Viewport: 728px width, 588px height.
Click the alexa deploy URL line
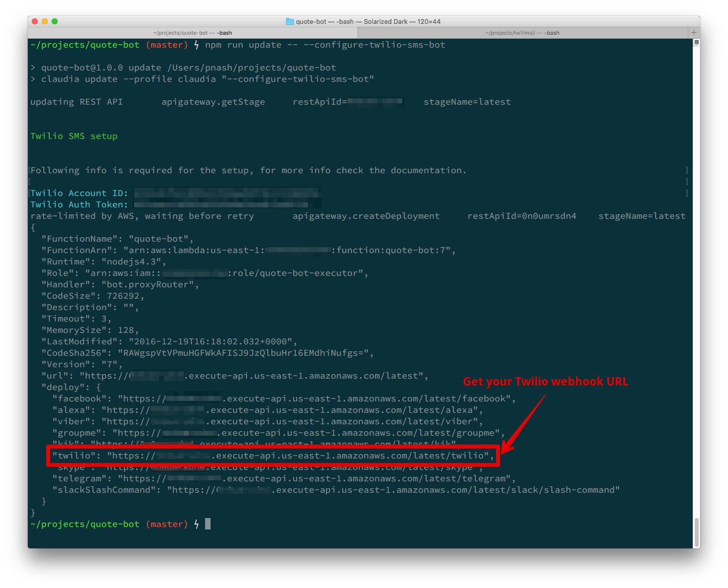point(268,410)
